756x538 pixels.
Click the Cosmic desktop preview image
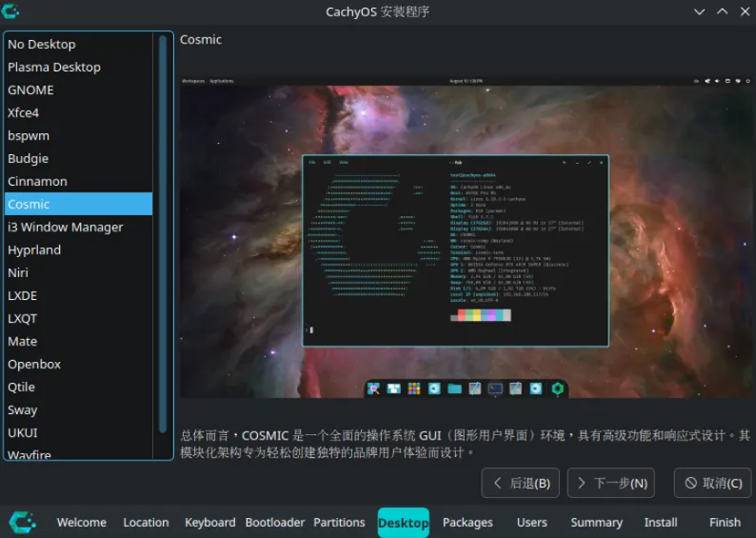tap(466, 238)
